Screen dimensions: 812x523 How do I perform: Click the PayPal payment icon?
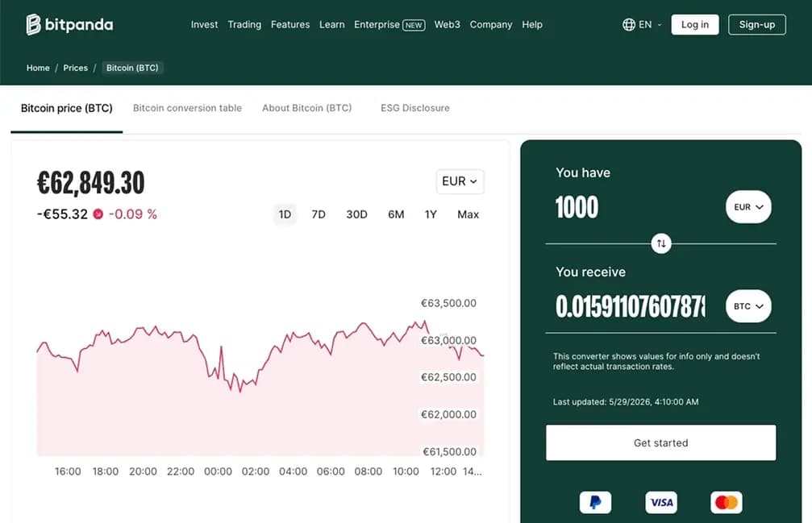596,502
